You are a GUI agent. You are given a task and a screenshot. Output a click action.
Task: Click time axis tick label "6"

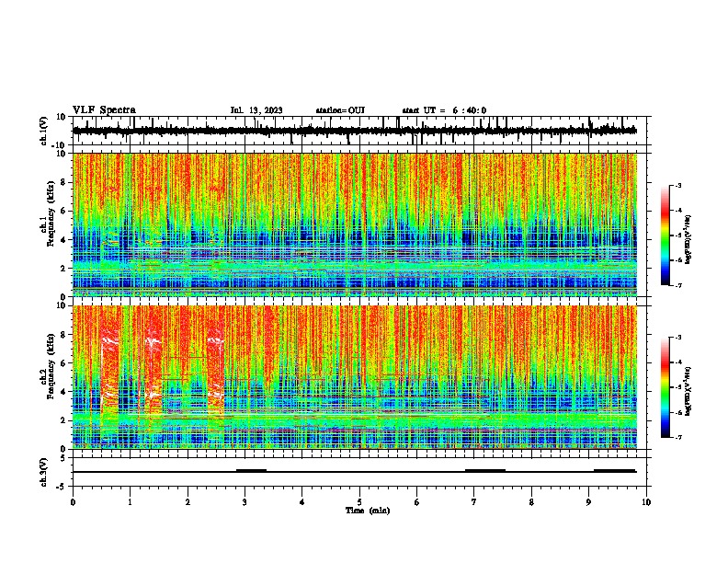click(x=416, y=502)
